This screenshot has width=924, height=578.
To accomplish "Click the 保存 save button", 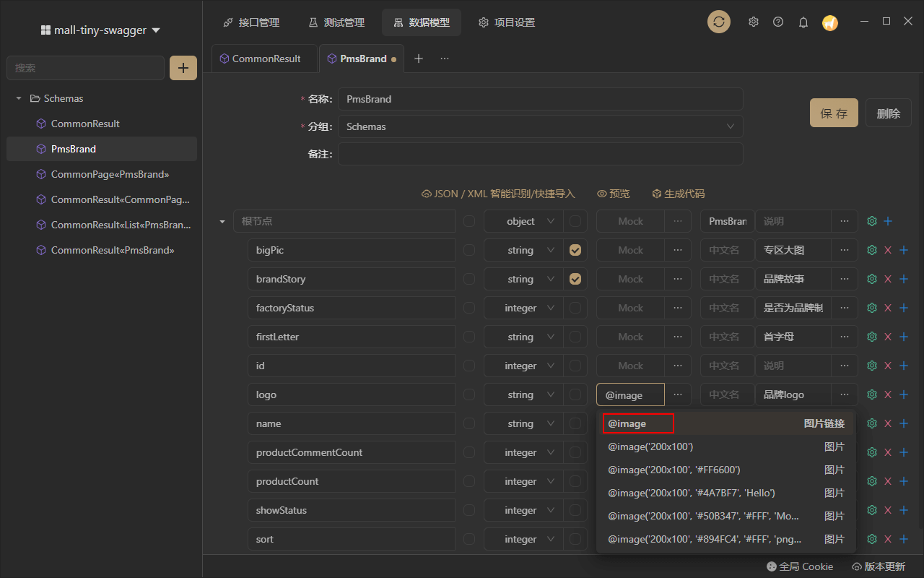I will [834, 113].
